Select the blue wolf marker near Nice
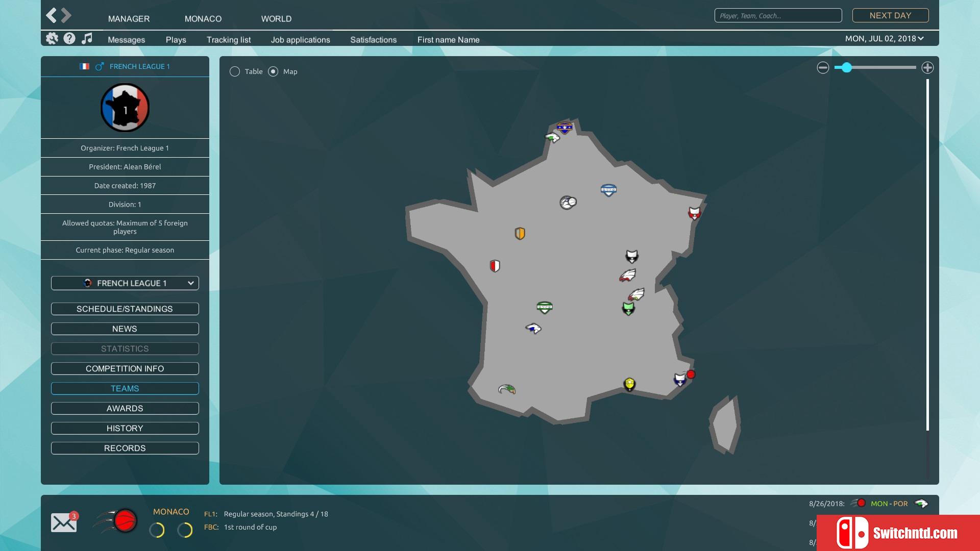 [680, 380]
